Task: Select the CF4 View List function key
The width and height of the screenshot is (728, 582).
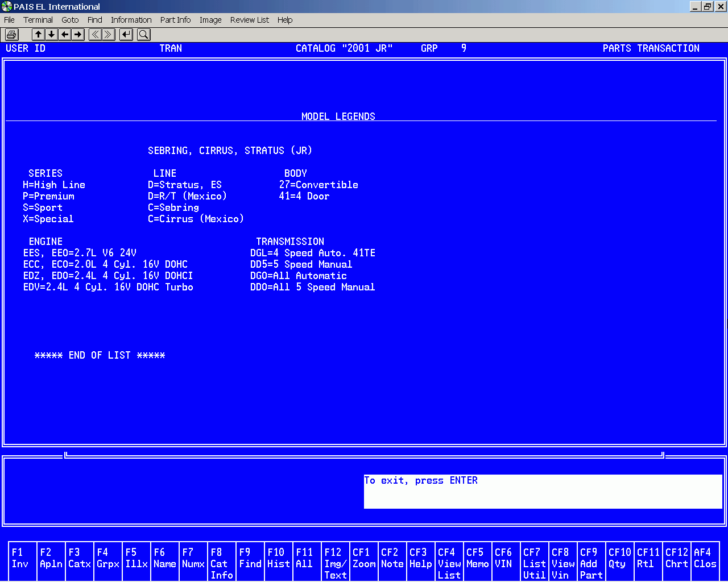Action: [449, 562]
